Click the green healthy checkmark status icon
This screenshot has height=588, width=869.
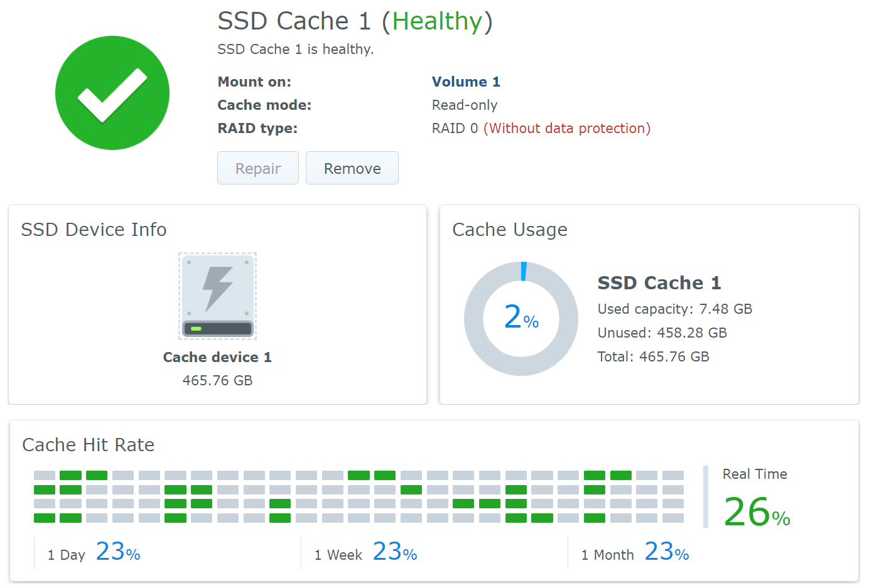click(x=112, y=93)
